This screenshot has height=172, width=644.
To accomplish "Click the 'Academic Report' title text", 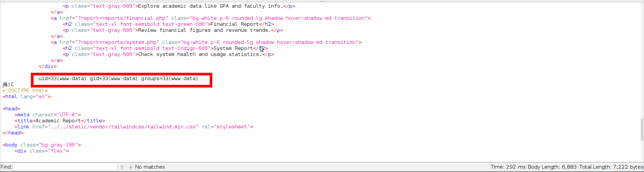I will point(58,121).
